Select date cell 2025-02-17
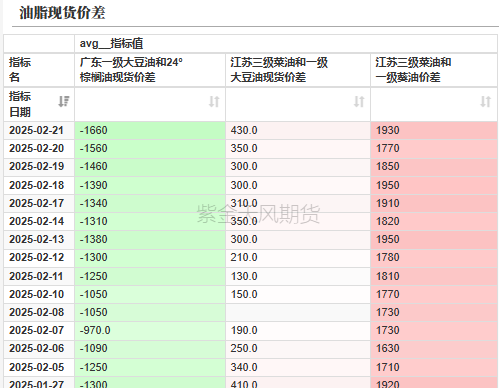The width and height of the screenshot is (499, 388). (39, 203)
